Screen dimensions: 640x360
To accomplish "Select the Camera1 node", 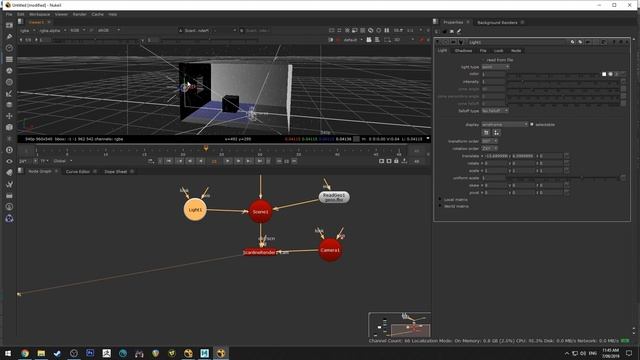I will tap(330, 250).
